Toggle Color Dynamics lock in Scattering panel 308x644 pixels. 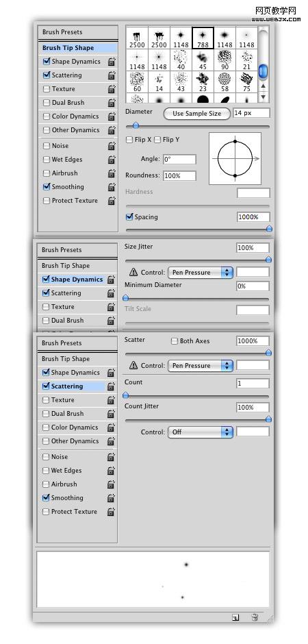point(111,428)
